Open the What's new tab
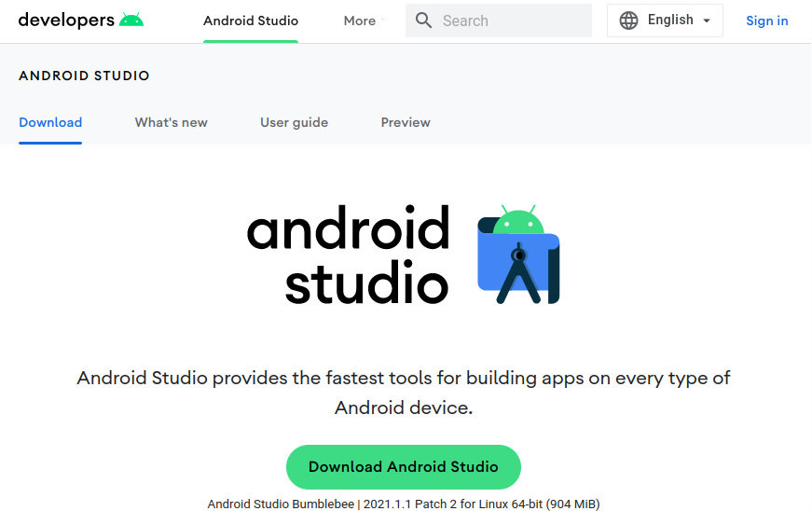Screen dimensions: 812x511 [x=171, y=123]
